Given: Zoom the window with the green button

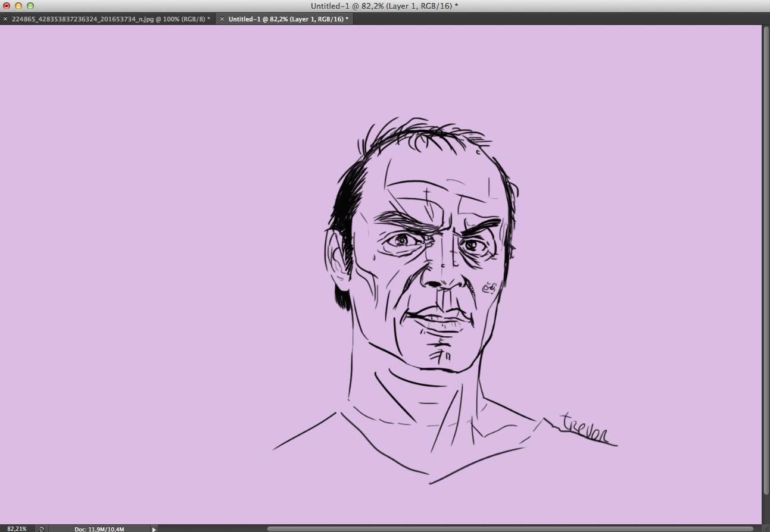Looking at the screenshot, I should coord(30,6).
